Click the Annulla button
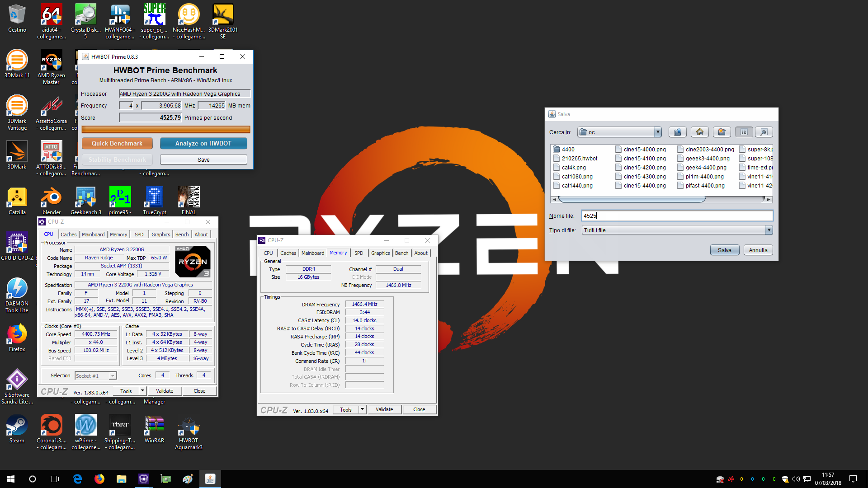 (x=758, y=250)
